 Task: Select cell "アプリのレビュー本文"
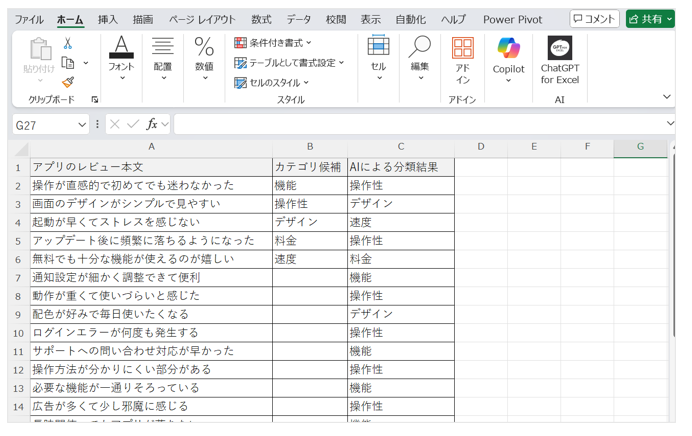click(151, 167)
